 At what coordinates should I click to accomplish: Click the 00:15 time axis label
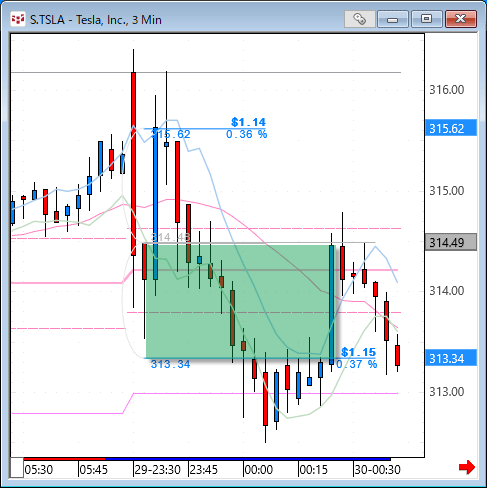[x=314, y=470]
